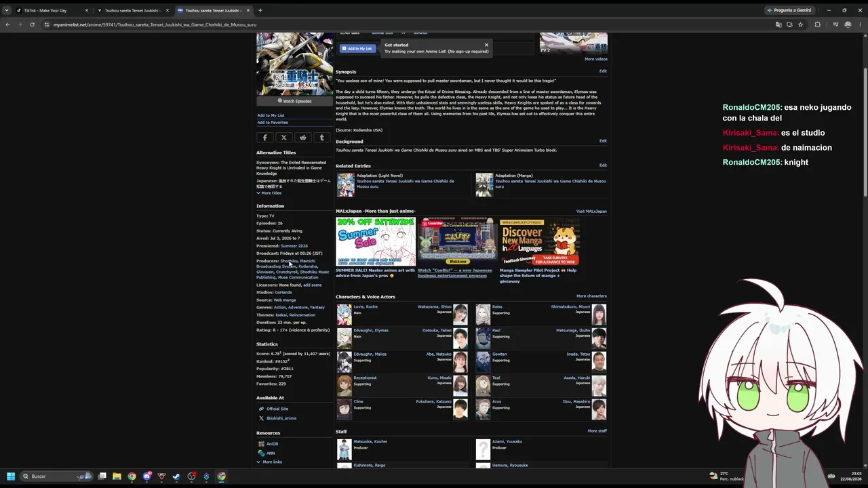Open the More staff link

[597, 431]
